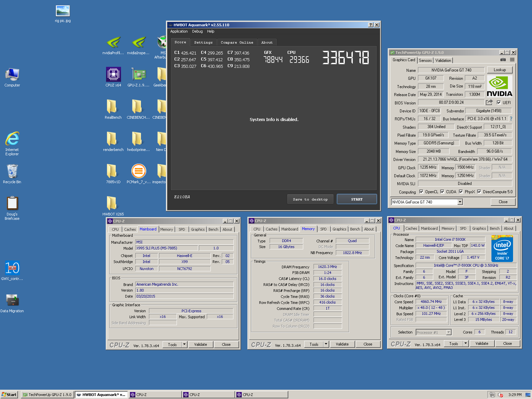Switch to HWBOT Aquamark taskbar button

(x=101, y=395)
